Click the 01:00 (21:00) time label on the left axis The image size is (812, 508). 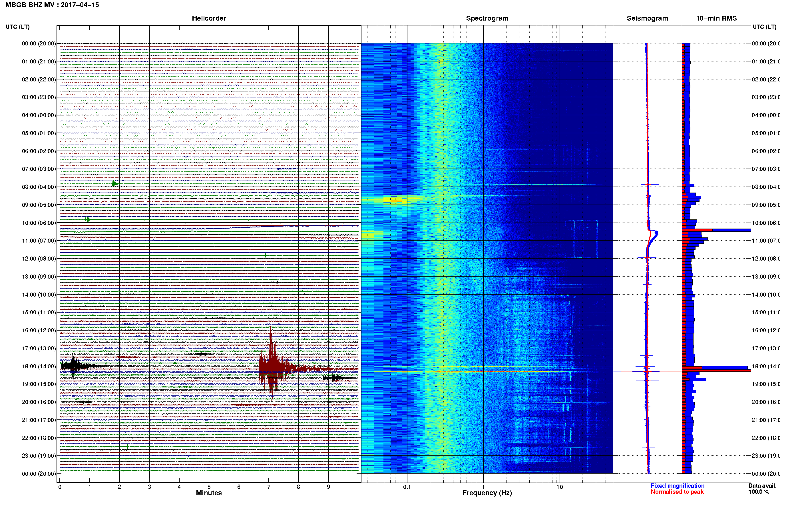[39, 61]
